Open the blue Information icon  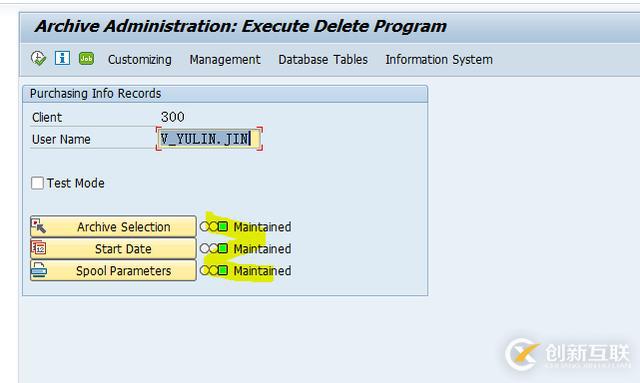pos(62,58)
